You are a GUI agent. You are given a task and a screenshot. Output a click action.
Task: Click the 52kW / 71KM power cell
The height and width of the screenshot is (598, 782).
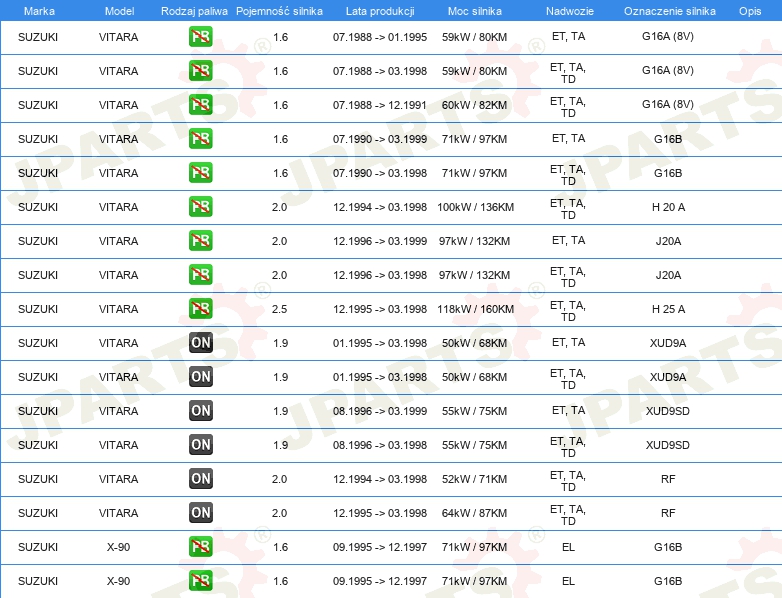point(474,479)
